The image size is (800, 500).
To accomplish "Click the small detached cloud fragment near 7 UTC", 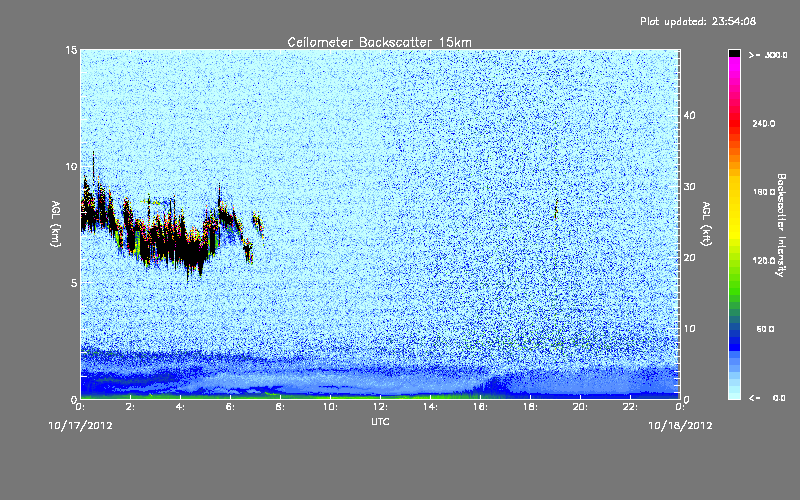I will point(258,224).
